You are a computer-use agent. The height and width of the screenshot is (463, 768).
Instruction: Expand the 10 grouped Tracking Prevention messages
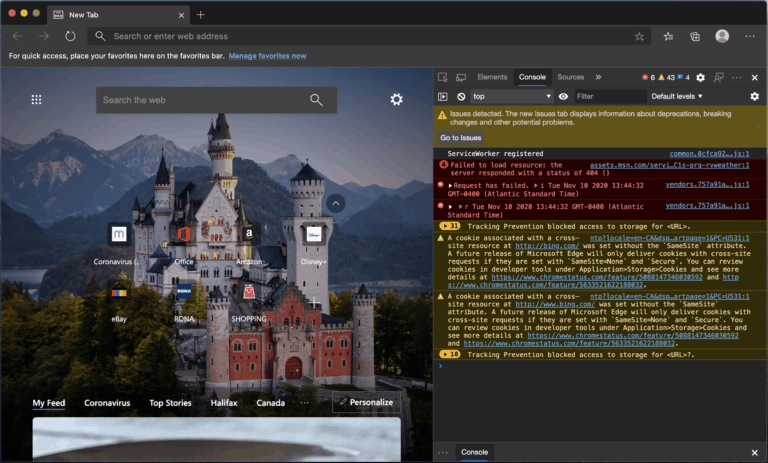(x=450, y=354)
